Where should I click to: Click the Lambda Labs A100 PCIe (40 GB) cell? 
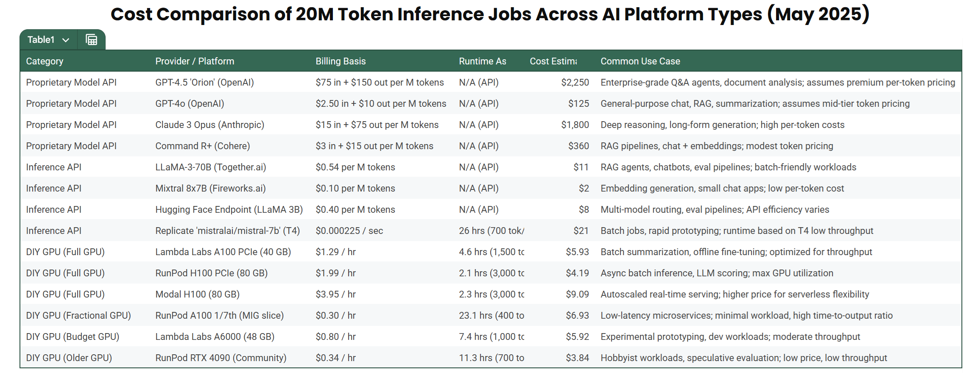[223, 252]
